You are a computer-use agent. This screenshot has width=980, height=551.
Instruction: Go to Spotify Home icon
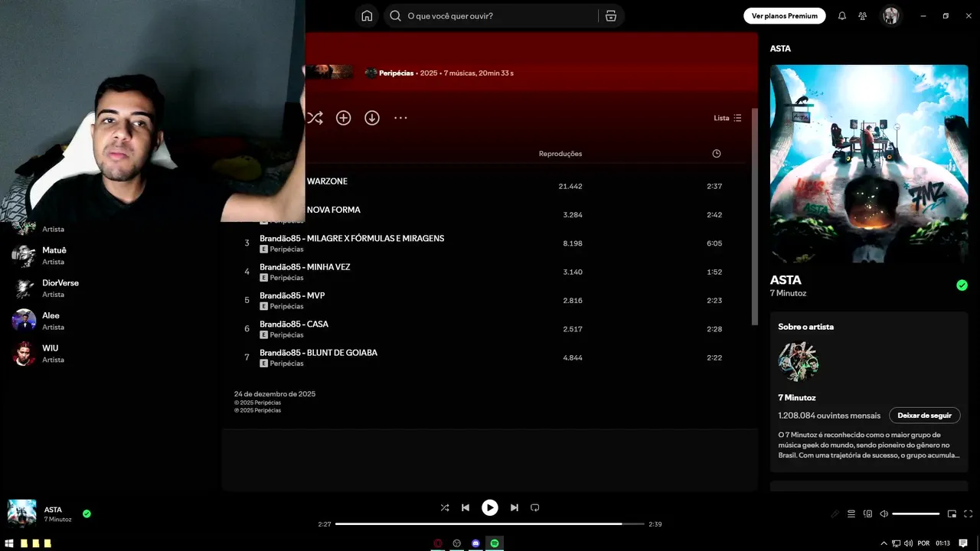[367, 16]
